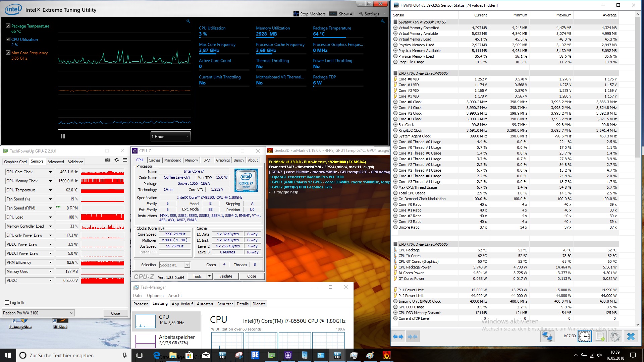Toggle CPU Utilization checkbox in XTU
The image size is (644, 362).
click(8, 39)
